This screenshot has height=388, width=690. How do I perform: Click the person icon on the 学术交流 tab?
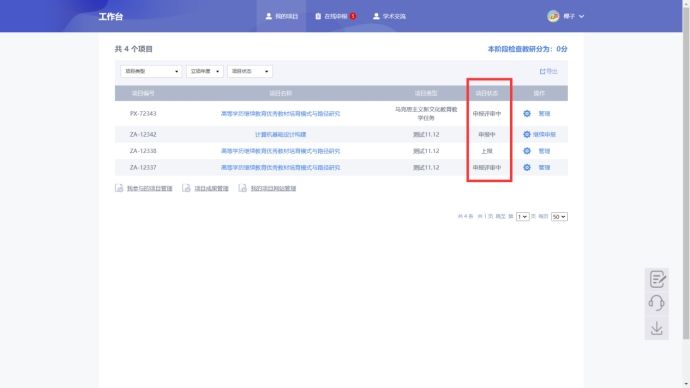376,16
